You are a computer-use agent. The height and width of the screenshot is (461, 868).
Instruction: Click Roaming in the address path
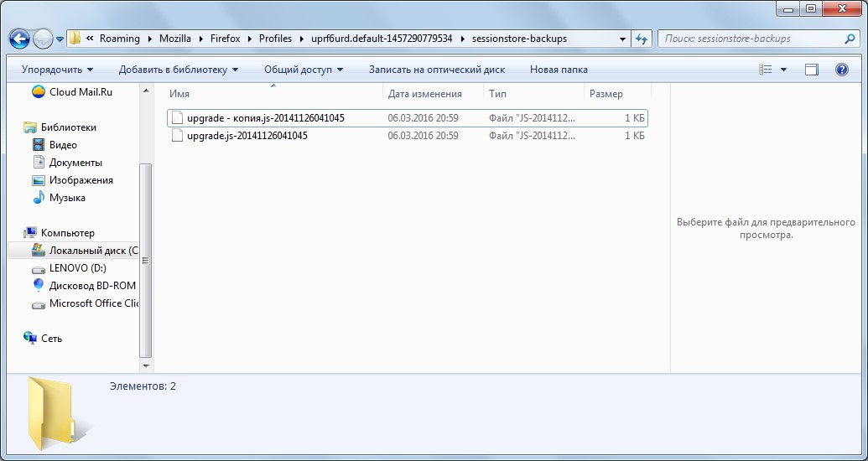pos(120,39)
